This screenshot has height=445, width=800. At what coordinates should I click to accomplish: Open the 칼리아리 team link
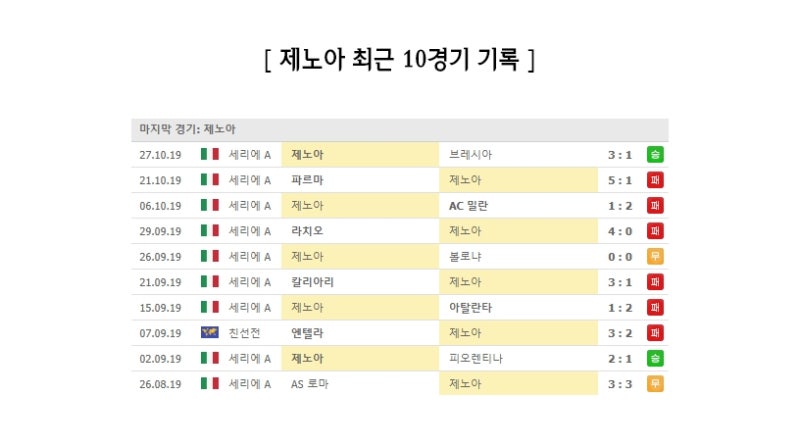point(312,282)
